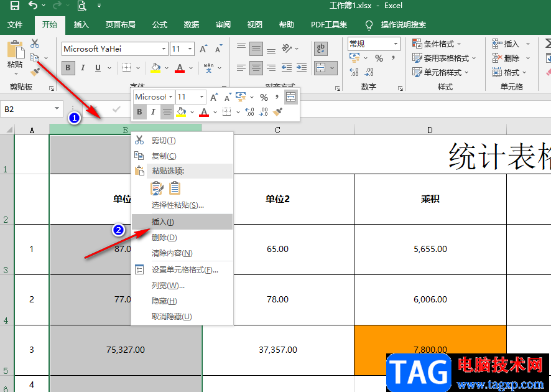Toggle Bold in the ribbon
This screenshot has width=551, height=392.
click(x=68, y=68)
